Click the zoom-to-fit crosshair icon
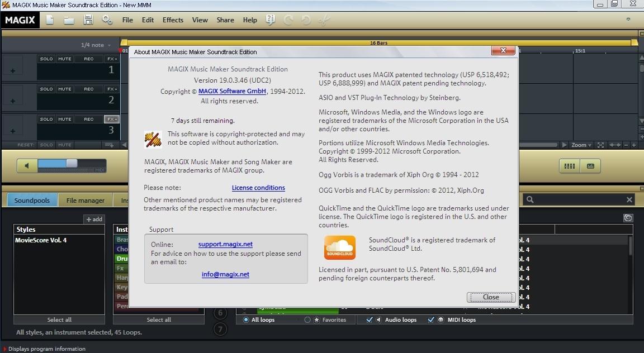Image resolution: width=644 pixels, height=353 pixels. (600, 145)
